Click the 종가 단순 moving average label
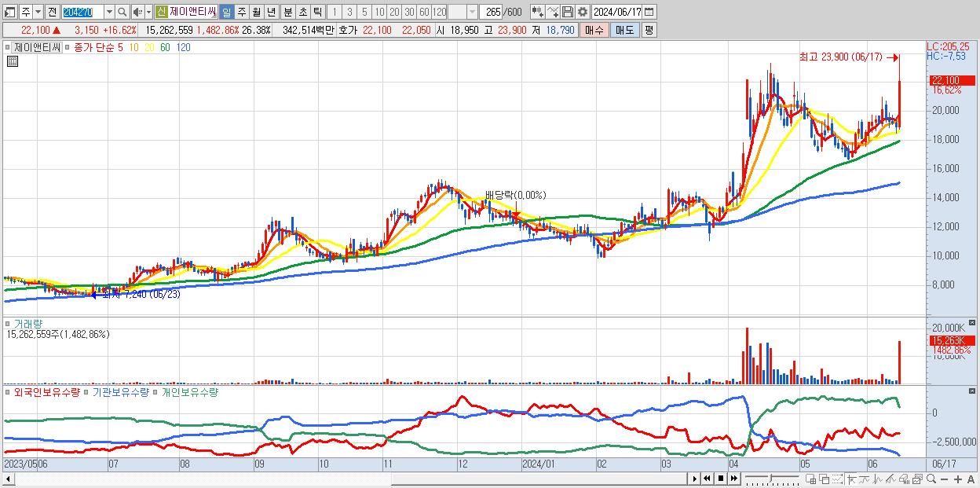 pyautogui.click(x=93, y=47)
